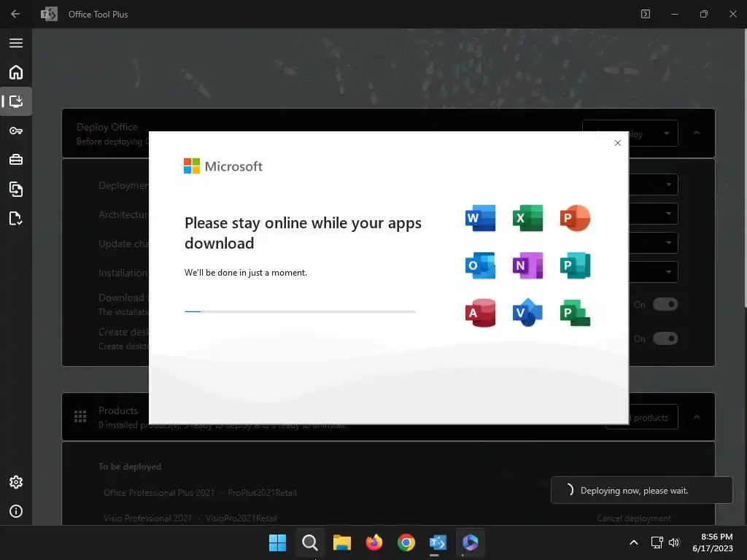Open the Installation module dropdown
747x560 pixels.
coord(654,272)
